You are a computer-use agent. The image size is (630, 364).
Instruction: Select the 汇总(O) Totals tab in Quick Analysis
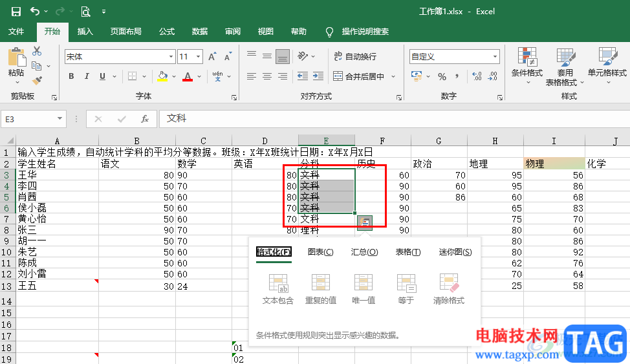pos(364,252)
